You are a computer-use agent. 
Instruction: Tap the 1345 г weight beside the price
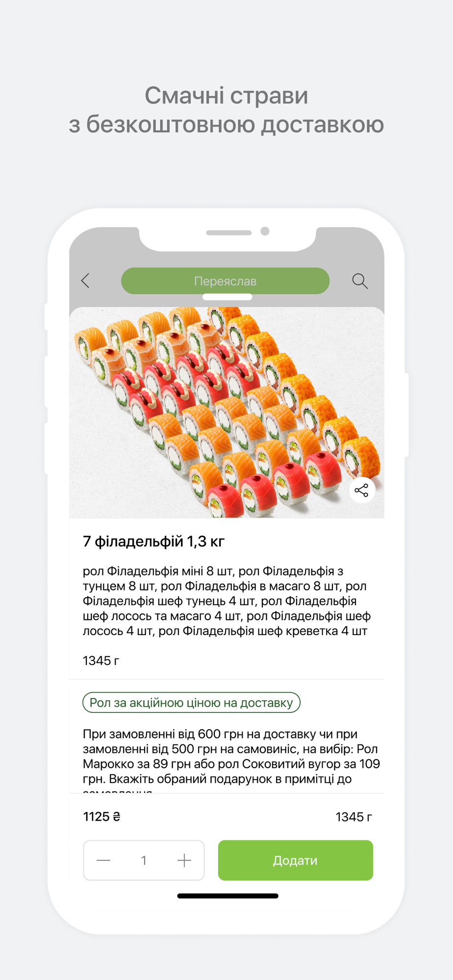coord(353,817)
